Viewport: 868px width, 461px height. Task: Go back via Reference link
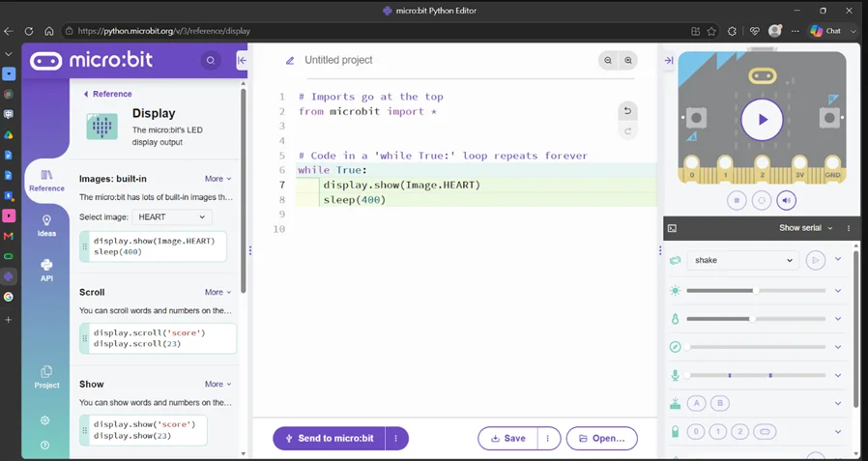(107, 94)
